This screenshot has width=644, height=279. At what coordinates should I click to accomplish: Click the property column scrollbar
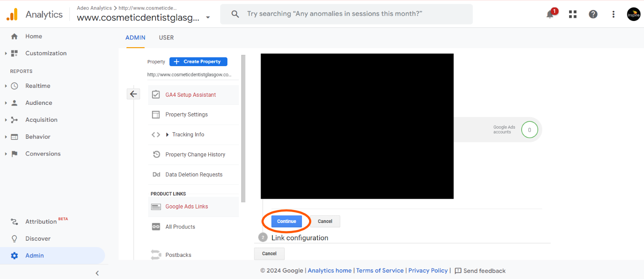243,128
